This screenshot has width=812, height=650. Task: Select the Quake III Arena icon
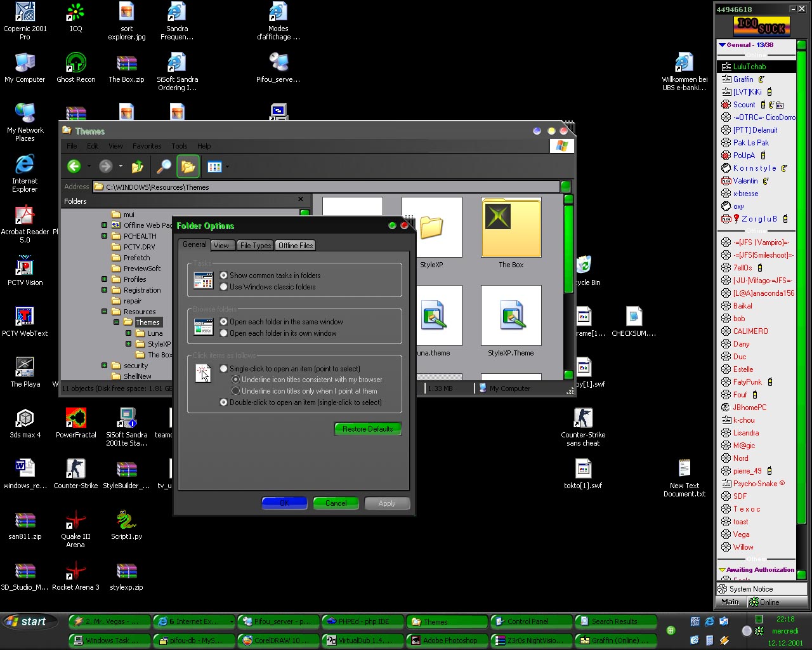point(75,529)
